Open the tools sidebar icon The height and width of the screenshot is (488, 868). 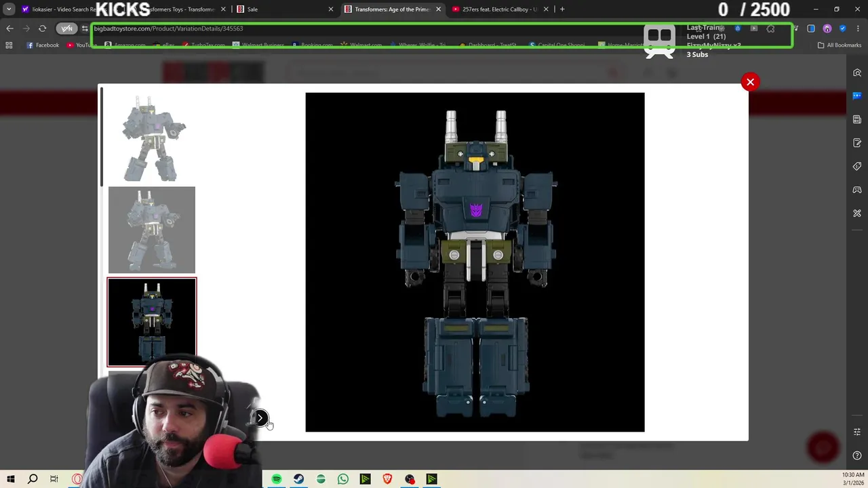point(857,213)
